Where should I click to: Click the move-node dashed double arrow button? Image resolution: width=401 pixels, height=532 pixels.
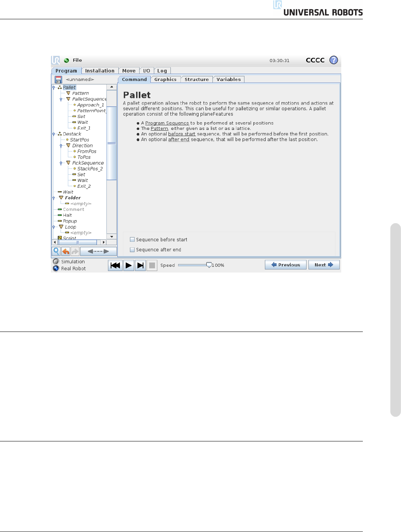[x=98, y=251]
